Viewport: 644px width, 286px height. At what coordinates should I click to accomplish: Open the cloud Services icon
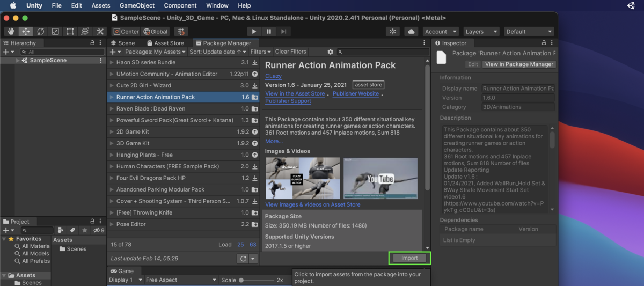pos(411,32)
